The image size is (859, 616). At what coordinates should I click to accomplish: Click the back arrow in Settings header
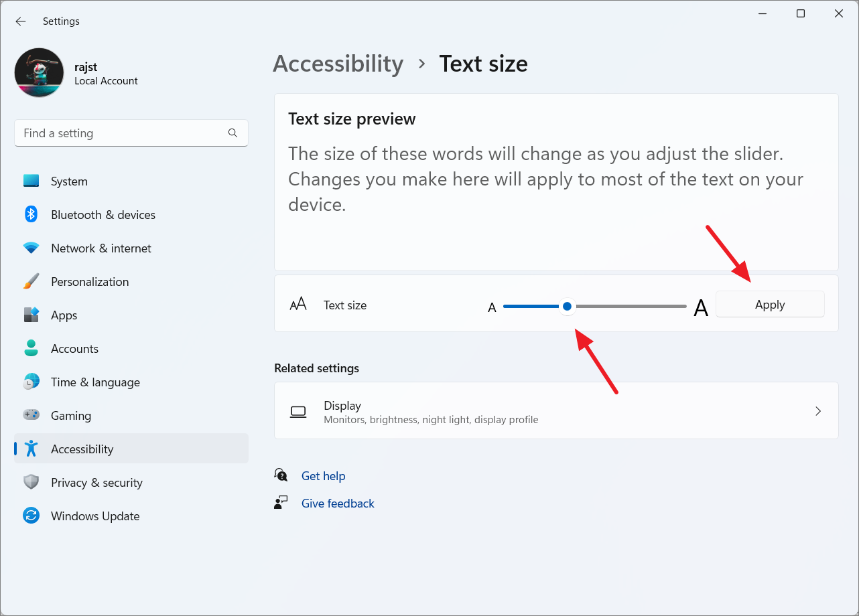tap(21, 21)
